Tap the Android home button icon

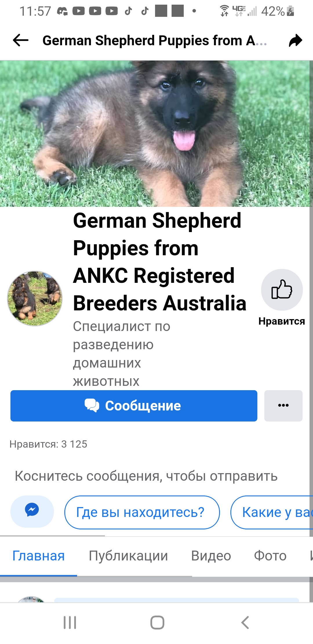pyautogui.click(x=157, y=623)
